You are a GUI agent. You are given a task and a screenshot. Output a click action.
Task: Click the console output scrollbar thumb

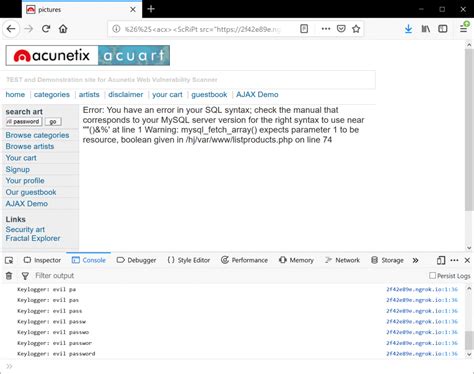469,340
